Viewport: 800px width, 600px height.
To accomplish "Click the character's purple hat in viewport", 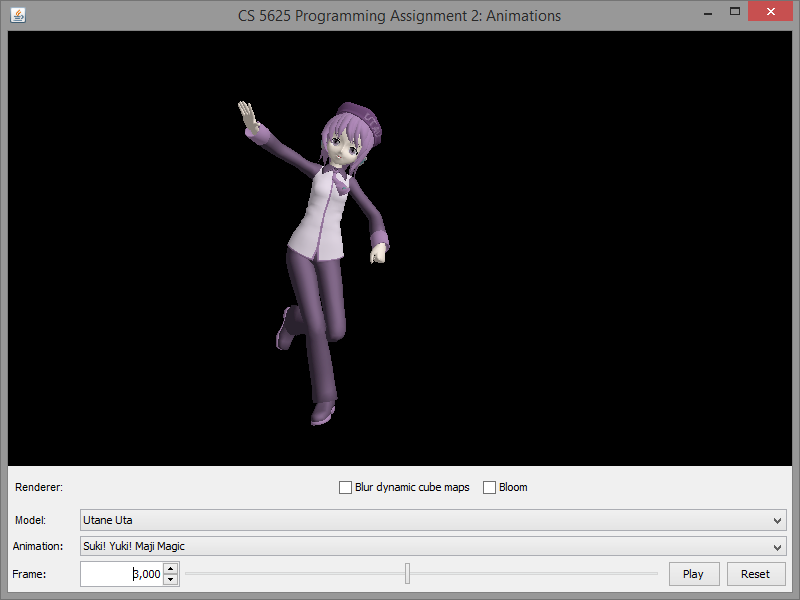I will pos(360,119).
